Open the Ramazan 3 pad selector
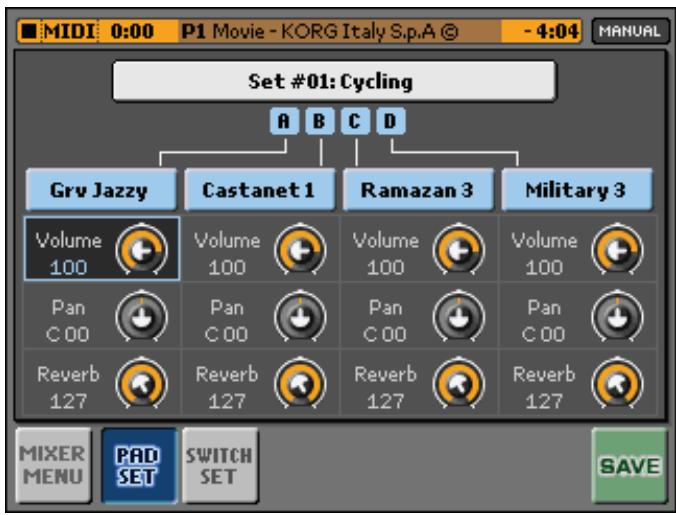The width and height of the screenshot is (676, 515). pyautogui.click(x=418, y=190)
